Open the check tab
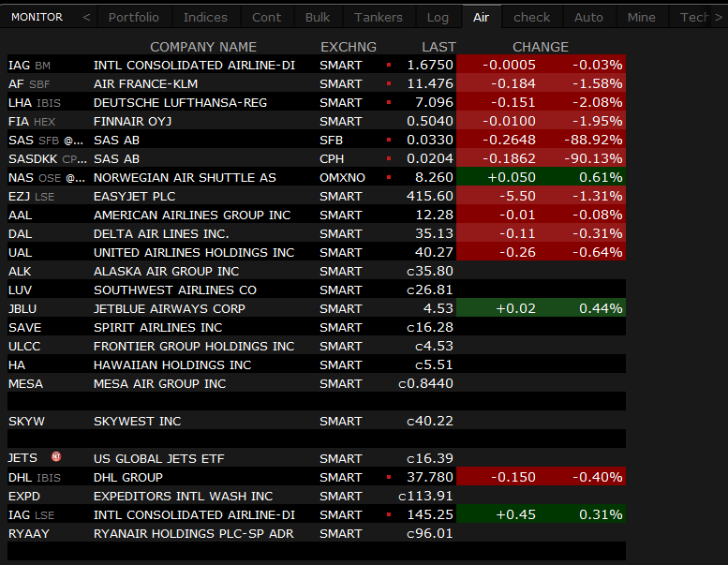 pos(531,17)
